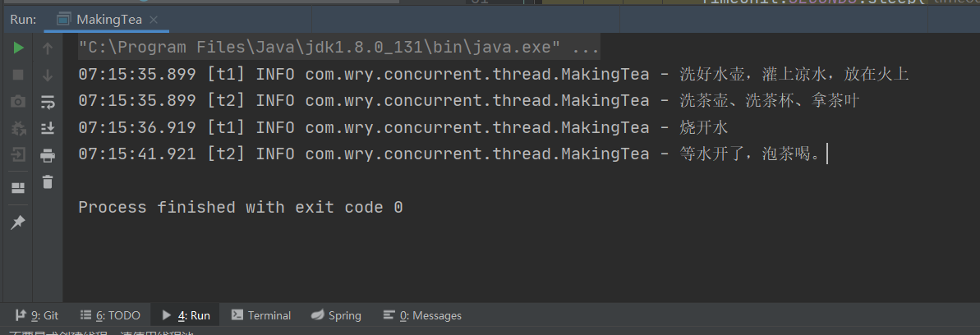Print console output with the printer icon
The width and height of the screenshot is (980, 335).
tap(48, 154)
